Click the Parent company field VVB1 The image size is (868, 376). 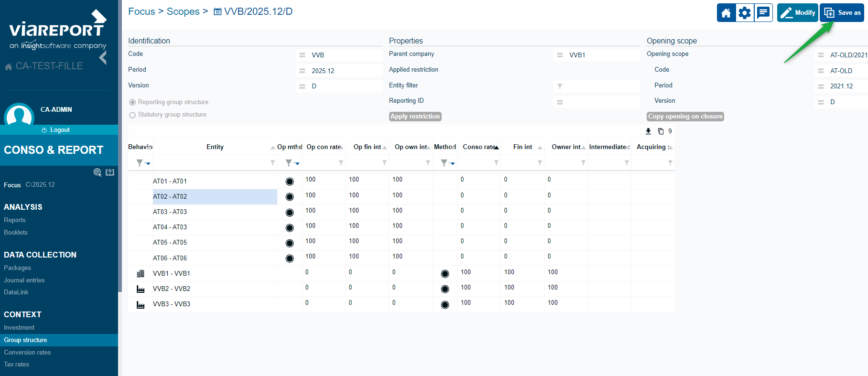597,55
